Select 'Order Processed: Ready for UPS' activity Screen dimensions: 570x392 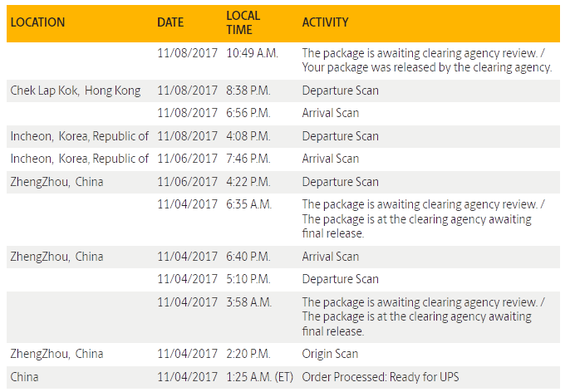point(380,377)
